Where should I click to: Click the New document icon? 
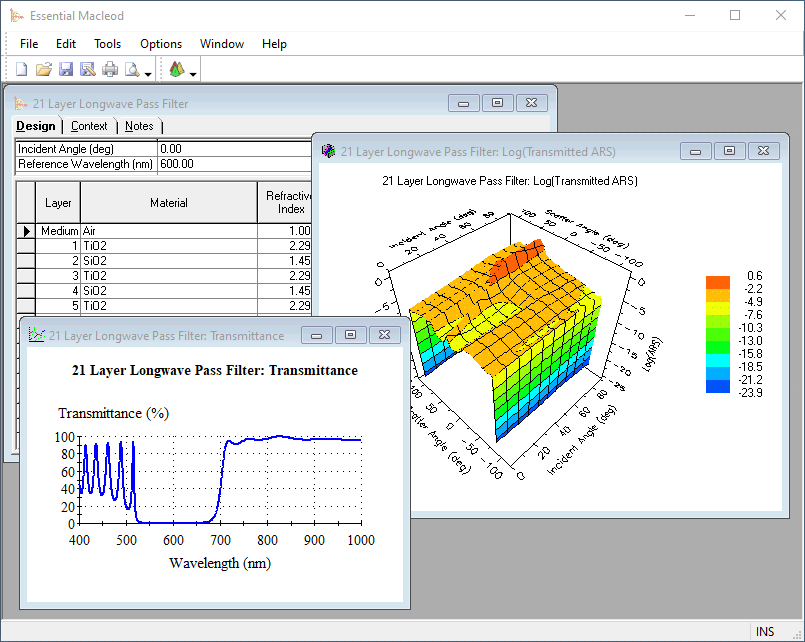pyautogui.click(x=21, y=69)
